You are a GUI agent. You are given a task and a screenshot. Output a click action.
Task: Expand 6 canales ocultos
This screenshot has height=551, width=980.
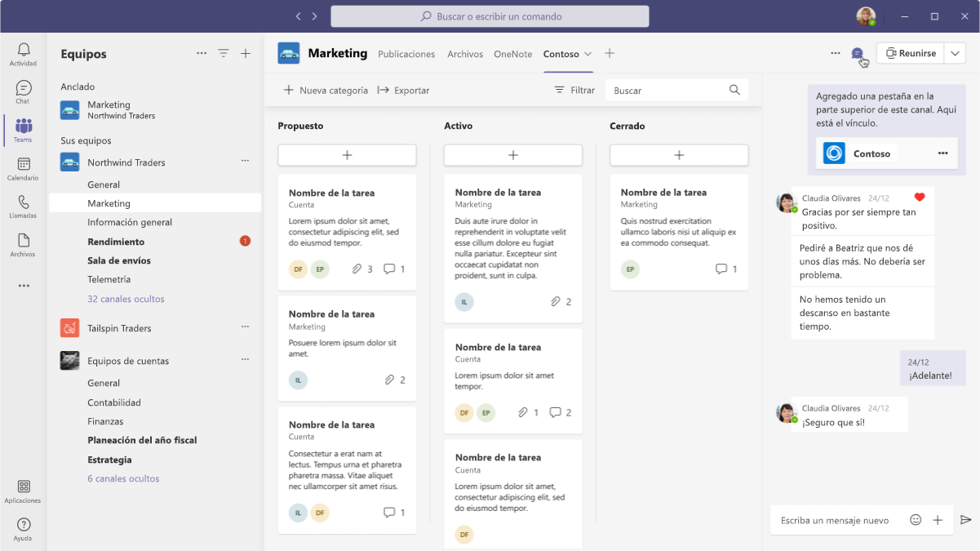point(123,478)
